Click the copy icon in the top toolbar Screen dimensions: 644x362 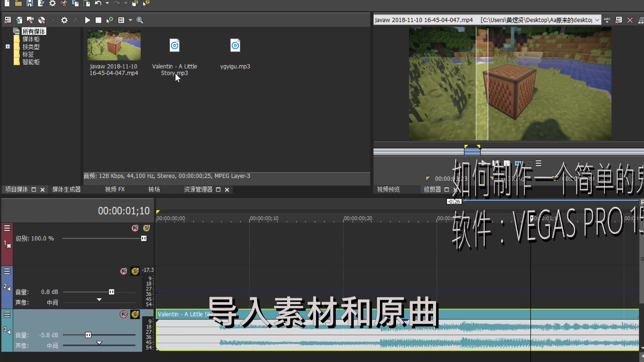[x=75, y=3]
